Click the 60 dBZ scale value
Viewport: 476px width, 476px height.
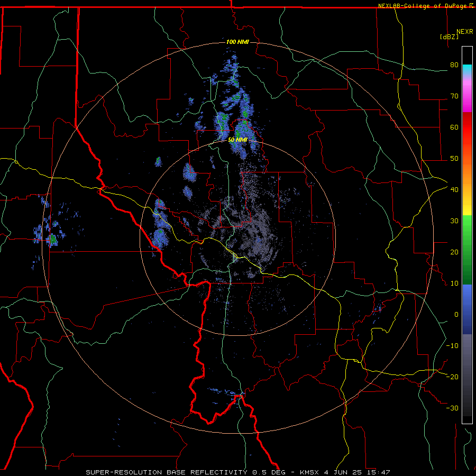tap(454, 127)
